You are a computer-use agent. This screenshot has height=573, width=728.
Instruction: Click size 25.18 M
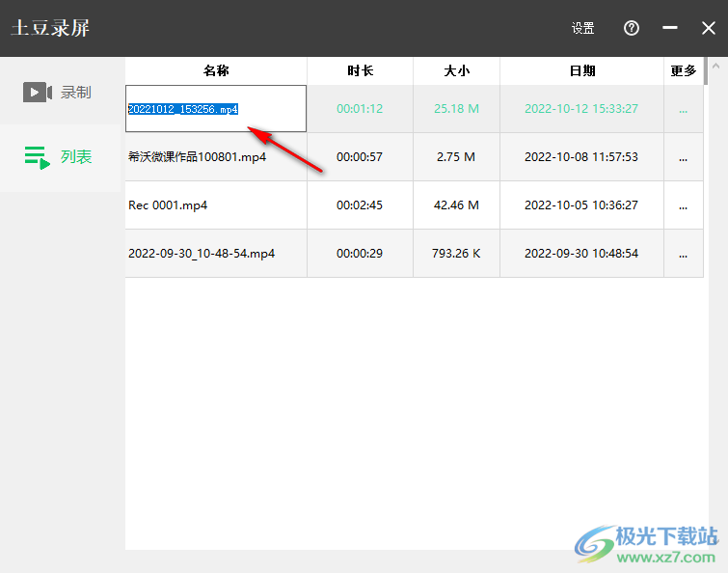(456, 109)
